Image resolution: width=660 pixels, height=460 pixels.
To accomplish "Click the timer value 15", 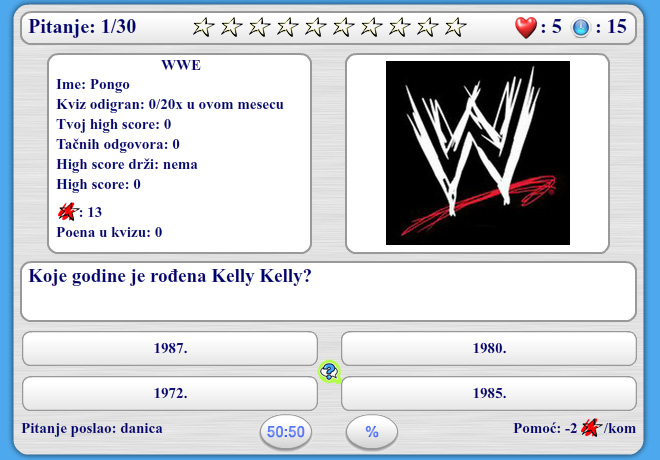I will tap(617, 27).
